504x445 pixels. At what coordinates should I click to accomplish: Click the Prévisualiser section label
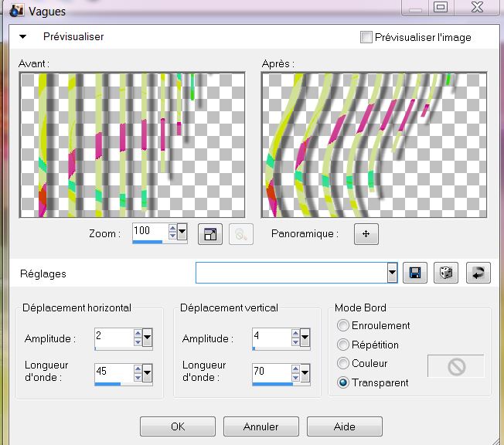coord(73,36)
